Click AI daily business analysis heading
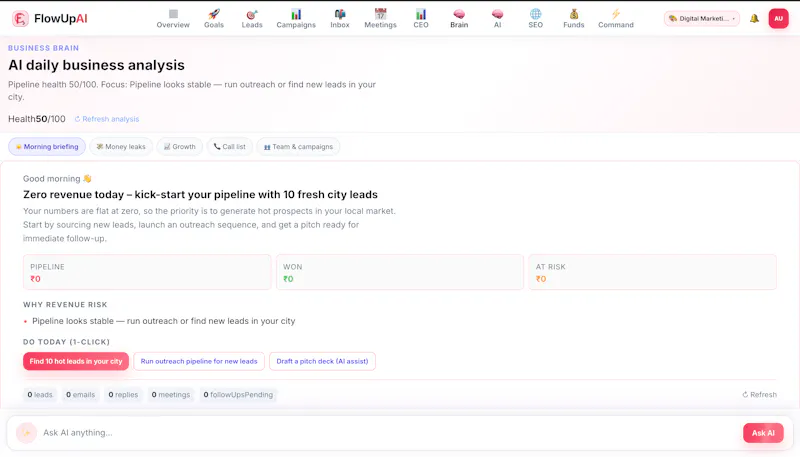The image size is (800, 457). coord(96,65)
